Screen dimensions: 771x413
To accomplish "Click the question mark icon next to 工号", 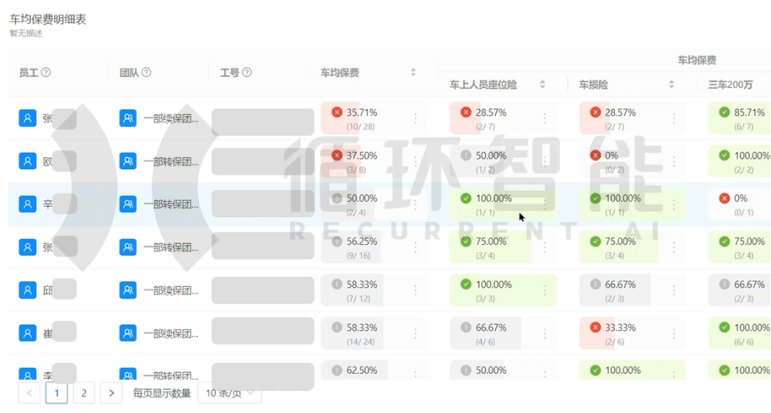I will 247,72.
